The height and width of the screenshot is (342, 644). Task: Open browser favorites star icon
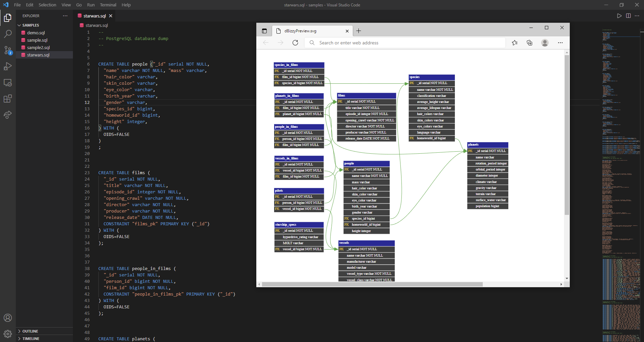coord(514,43)
